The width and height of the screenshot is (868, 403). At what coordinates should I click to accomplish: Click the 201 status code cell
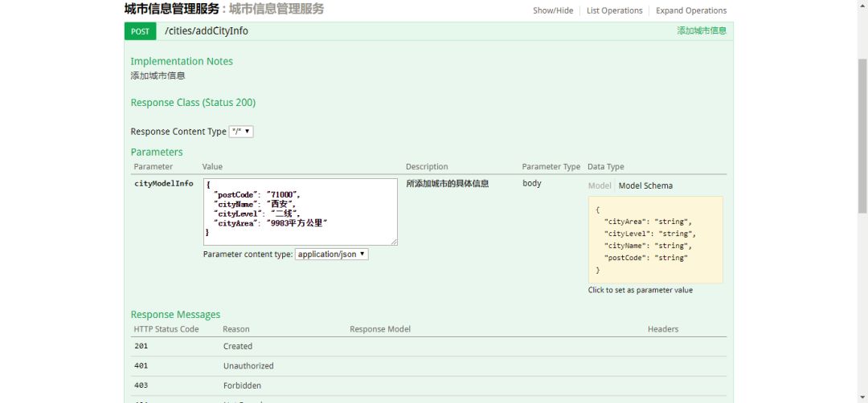[x=141, y=346]
